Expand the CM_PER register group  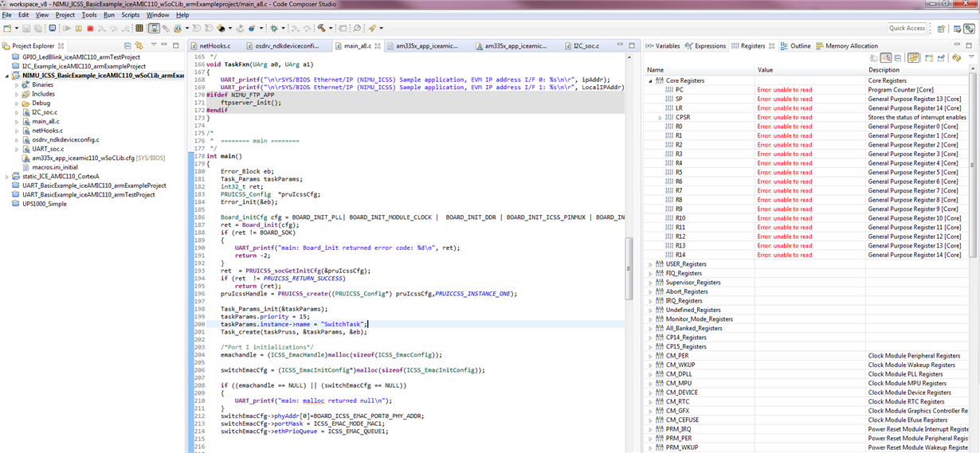tap(650, 356)
